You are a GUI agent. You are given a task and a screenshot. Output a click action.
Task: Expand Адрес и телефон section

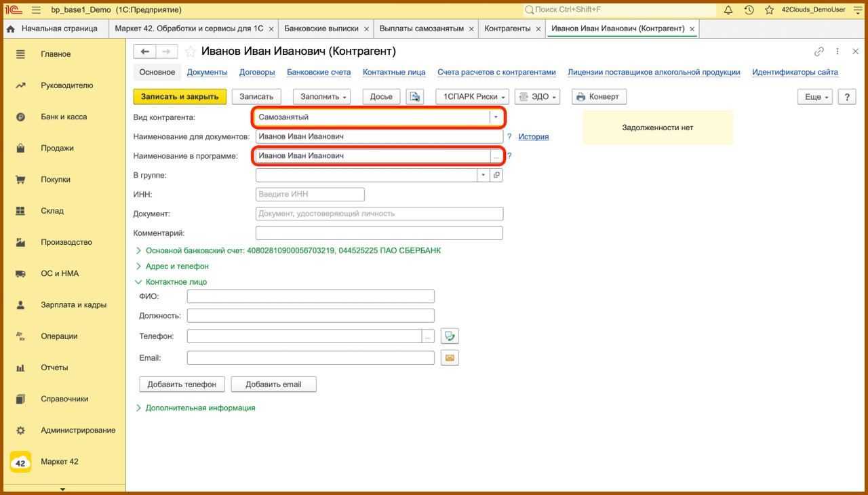pos(177,266)
